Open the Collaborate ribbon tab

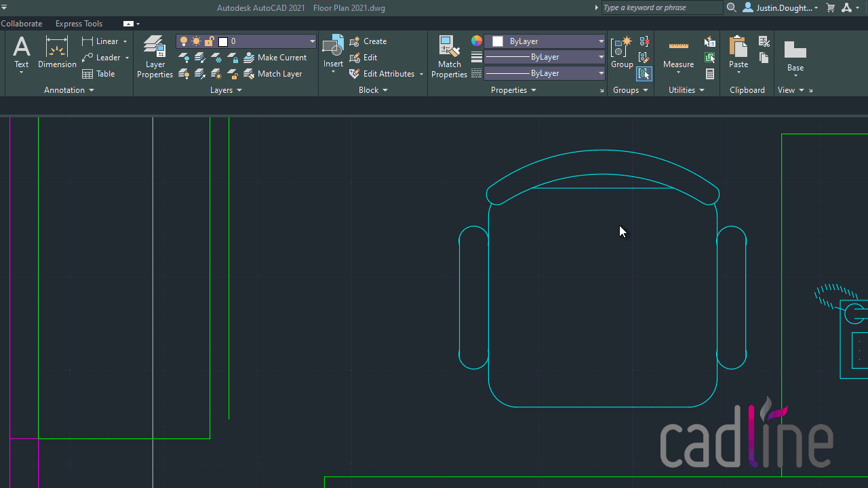point(22,24)
